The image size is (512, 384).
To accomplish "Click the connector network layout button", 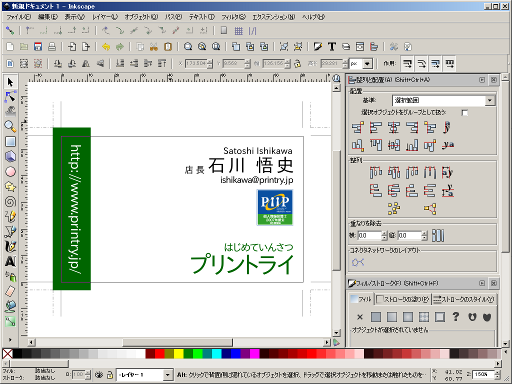I will pos(358,262).
